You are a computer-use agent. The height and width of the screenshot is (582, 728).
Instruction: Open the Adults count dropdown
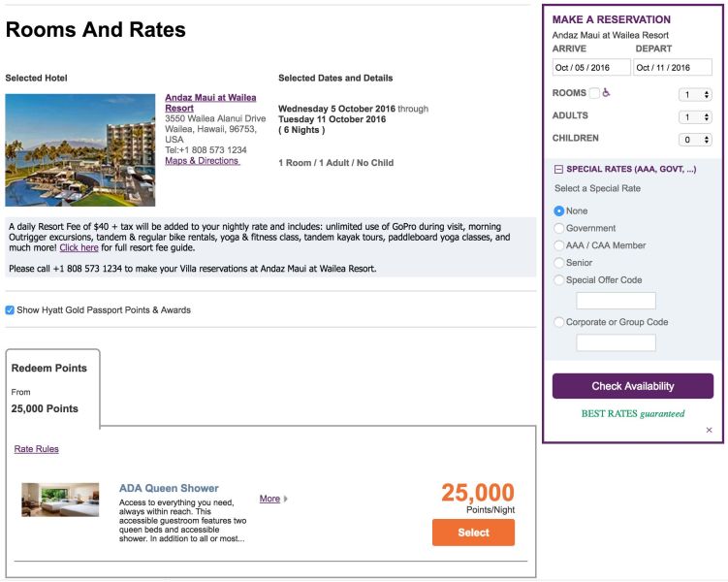point(695,117)
